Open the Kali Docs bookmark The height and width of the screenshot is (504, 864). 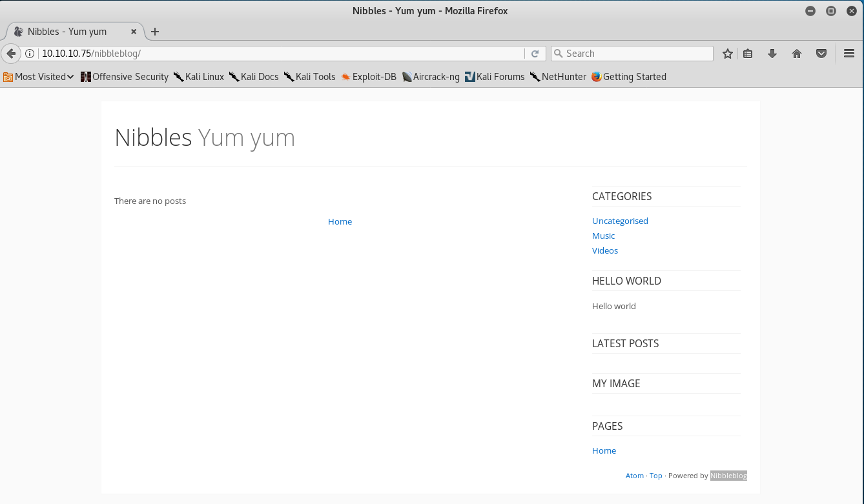(x=254, y=77)
